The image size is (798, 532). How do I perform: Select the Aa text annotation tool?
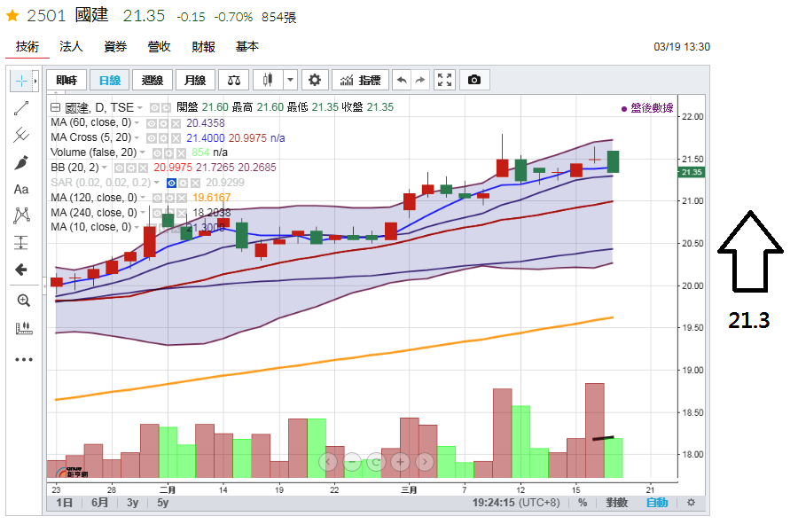click(21, 190)
